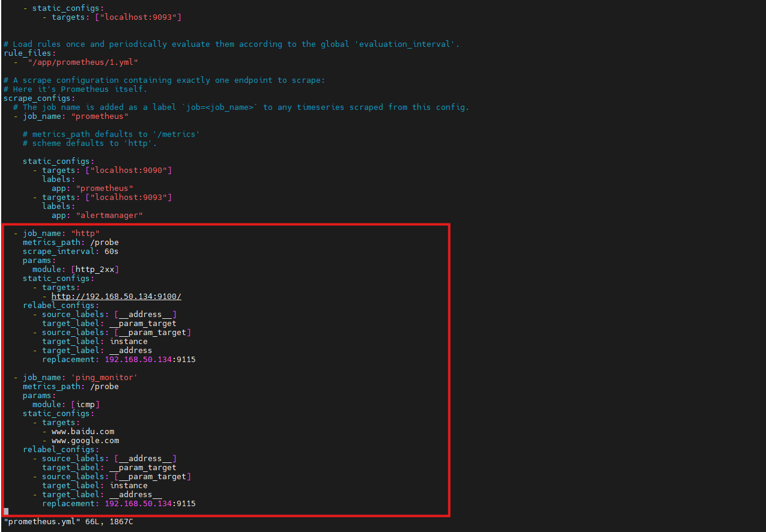This screenshot has height=532, width=766.
Task: Click the comment "# Here it's Prometheus itself."
Action: [x=75, y=89]
